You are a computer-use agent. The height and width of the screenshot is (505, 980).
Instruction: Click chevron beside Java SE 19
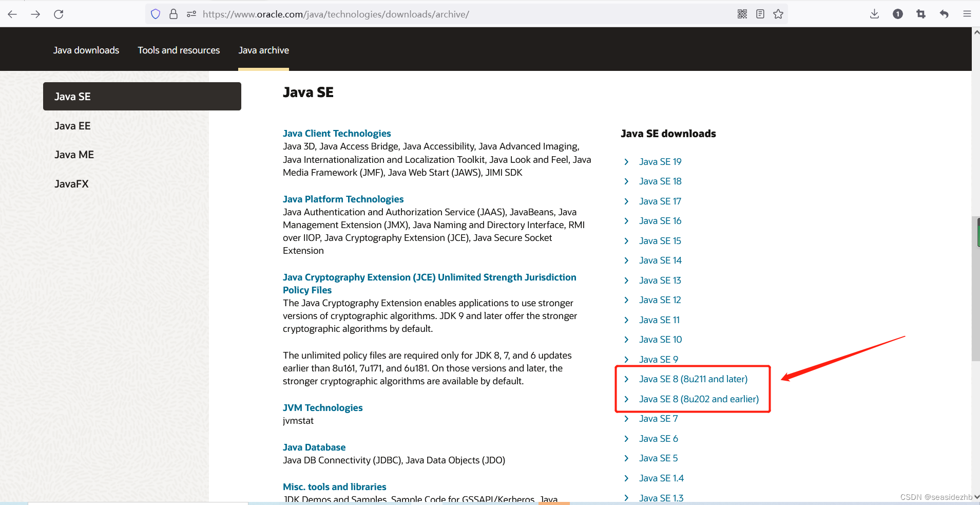626,162
